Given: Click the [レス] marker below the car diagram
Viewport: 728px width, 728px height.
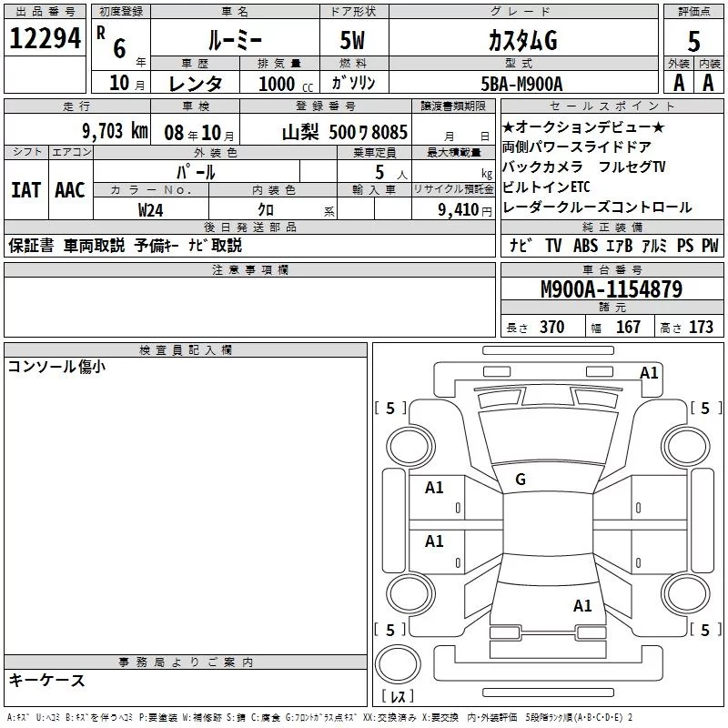Looking at the screenshot, I should click(398, 698).
